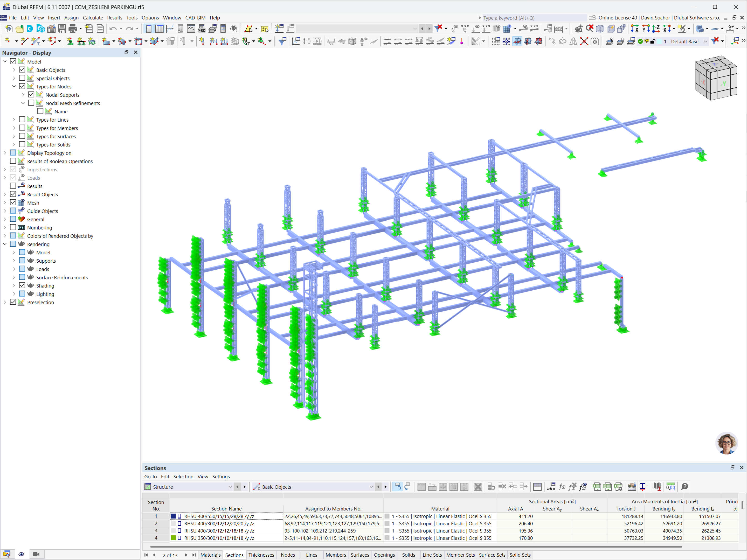Screen dimensions: 747x560
Task: Collapse the Rendering tree branch
Action: pyautogui.click(x=5, y=244)
